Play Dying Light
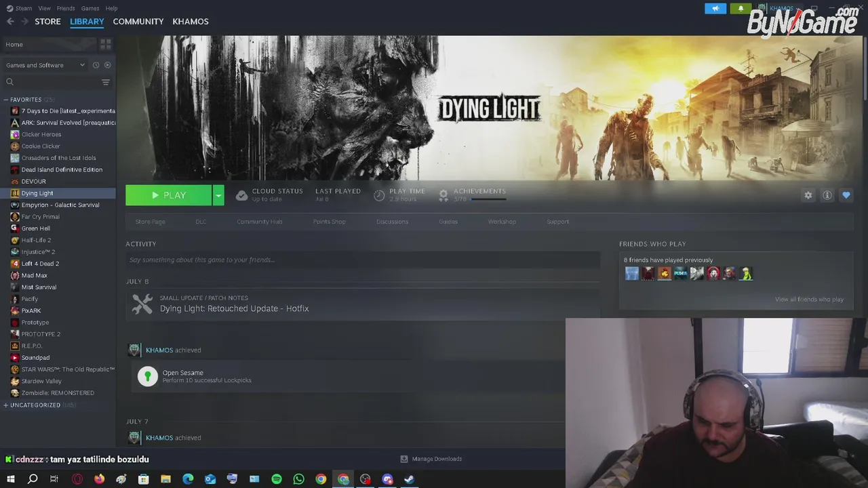The width and height of the screenshot is (868, 488). 169,195
